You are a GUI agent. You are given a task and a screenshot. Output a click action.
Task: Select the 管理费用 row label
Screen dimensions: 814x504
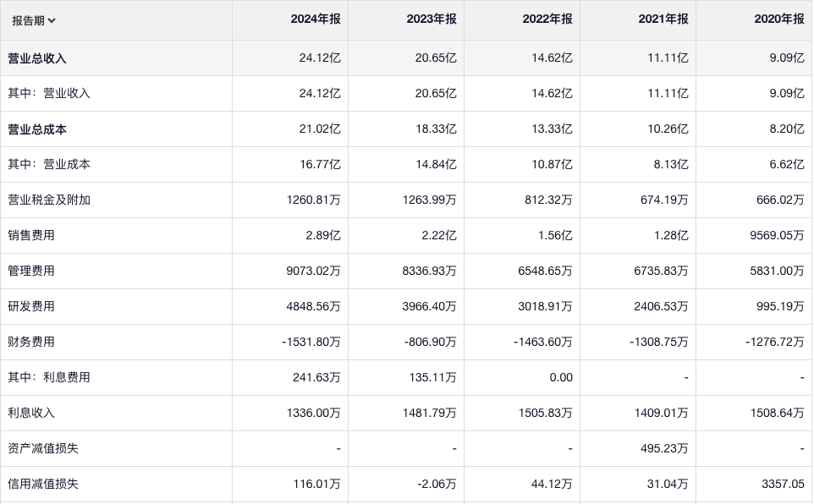(x=31, y=271)
